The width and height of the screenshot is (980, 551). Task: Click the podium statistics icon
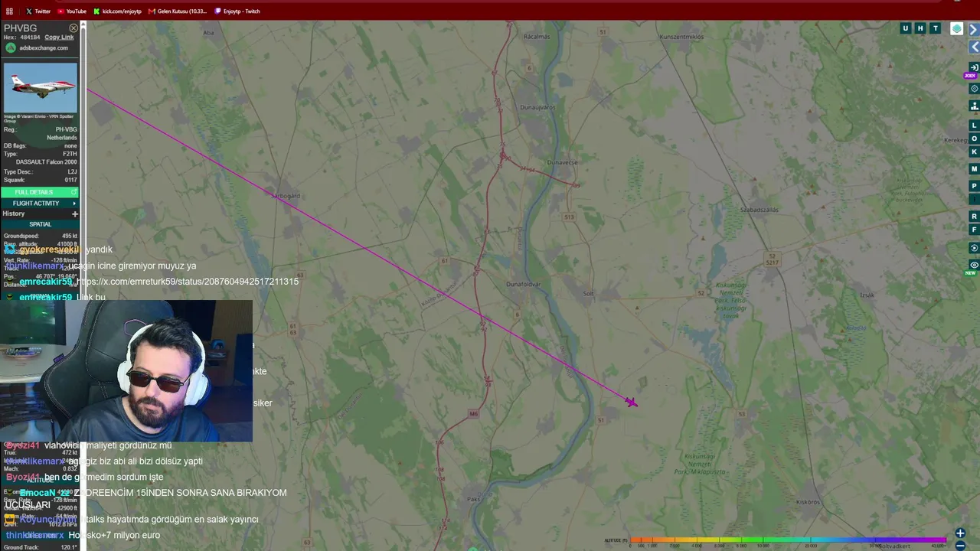pos(974,106)
